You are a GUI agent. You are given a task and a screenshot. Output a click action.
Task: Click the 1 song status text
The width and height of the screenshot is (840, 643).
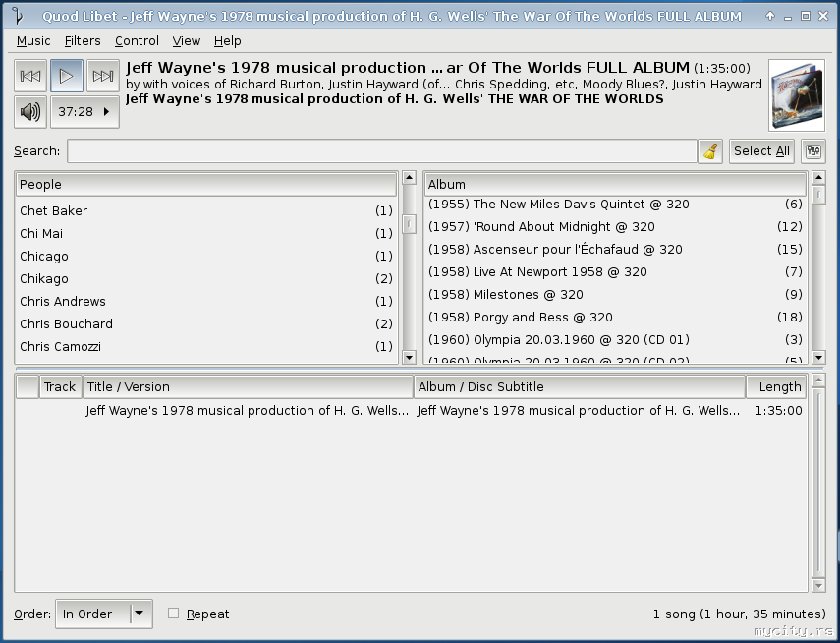(x=739, y=614)
